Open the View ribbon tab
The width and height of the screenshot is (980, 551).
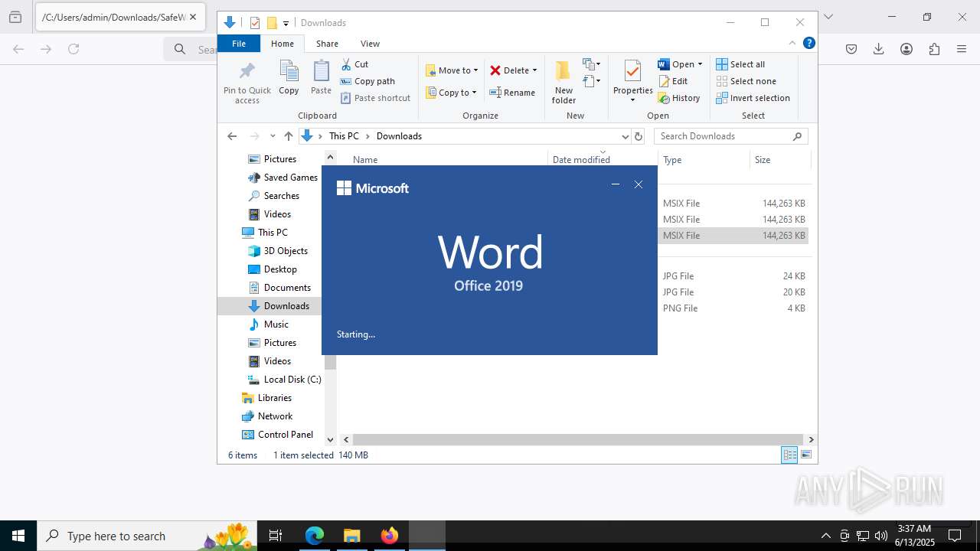point(370,44)
